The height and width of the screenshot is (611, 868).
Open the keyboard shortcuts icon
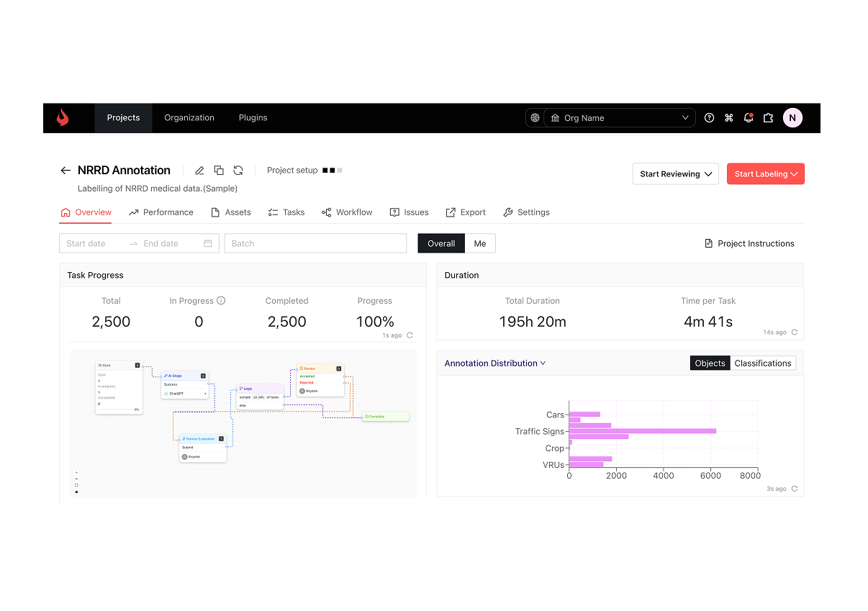click(728, 117)
